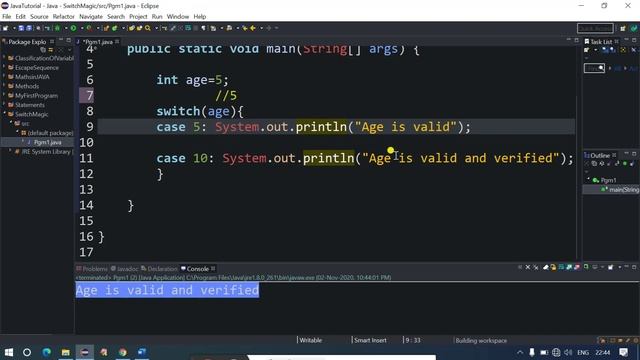Click the Back navigation arrow in toolbar

253,28
